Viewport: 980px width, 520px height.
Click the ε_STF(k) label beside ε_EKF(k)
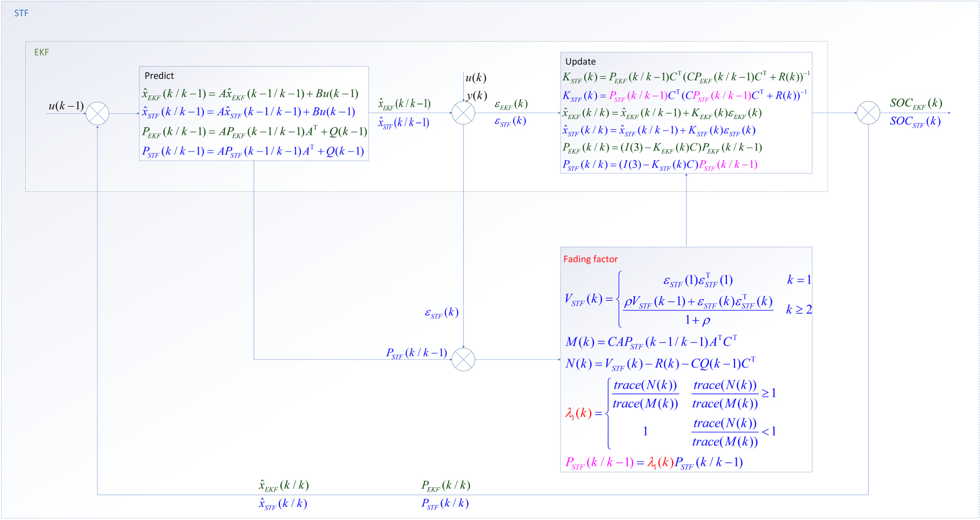click(x=510, y=121)
